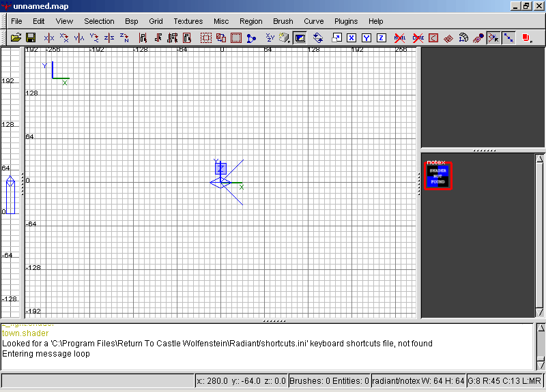The width and height of the screenshot is (546, 392).
Task: Flip the selection along Y axis
Action: click(79, 37)
